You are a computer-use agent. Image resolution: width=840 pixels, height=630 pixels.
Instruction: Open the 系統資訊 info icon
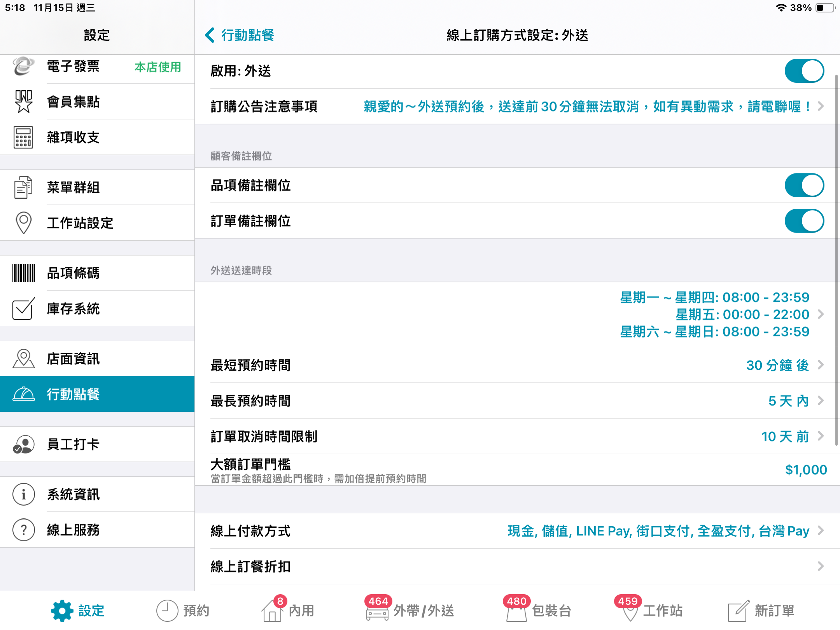coord(23,494)
